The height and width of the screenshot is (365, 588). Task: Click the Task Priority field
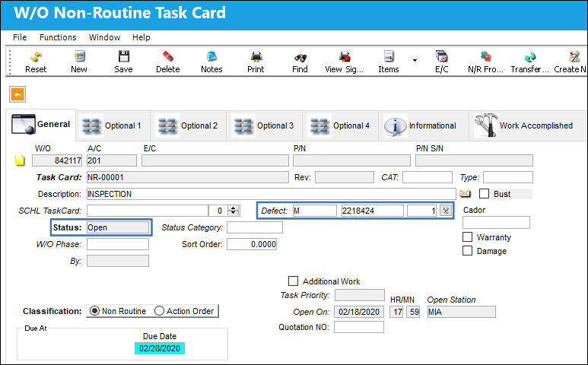pos(360,295)
